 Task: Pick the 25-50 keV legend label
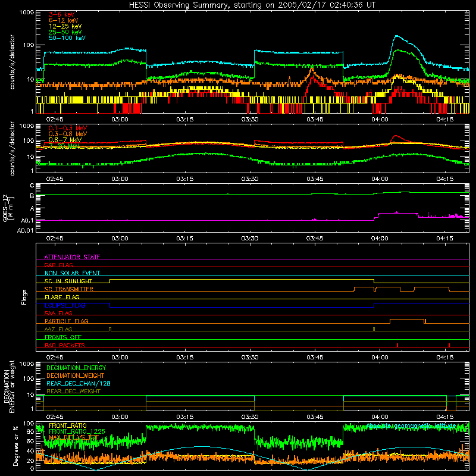65,32
